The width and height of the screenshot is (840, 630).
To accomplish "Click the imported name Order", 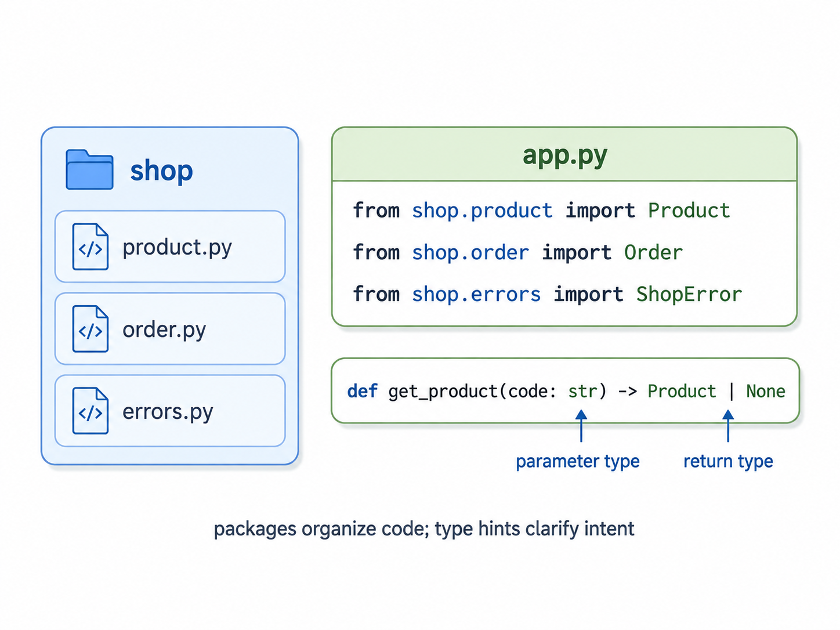I will tap(653, 253).
